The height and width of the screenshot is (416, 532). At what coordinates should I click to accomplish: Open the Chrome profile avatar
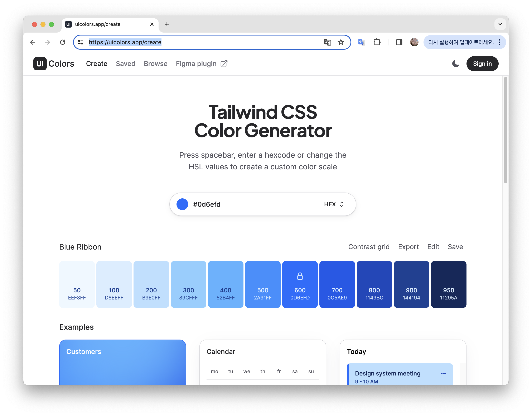tap(414, 42)
